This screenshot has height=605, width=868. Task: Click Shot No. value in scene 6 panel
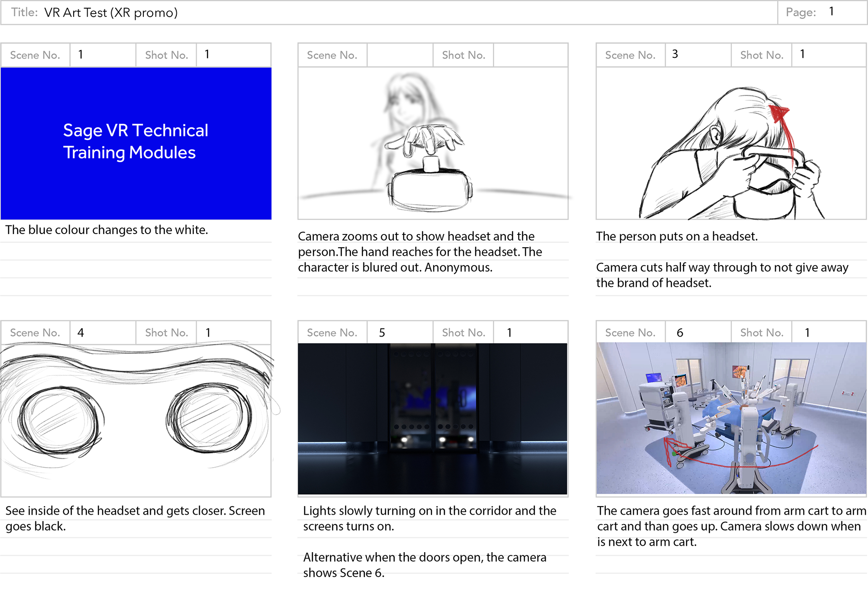pos(807,333)
